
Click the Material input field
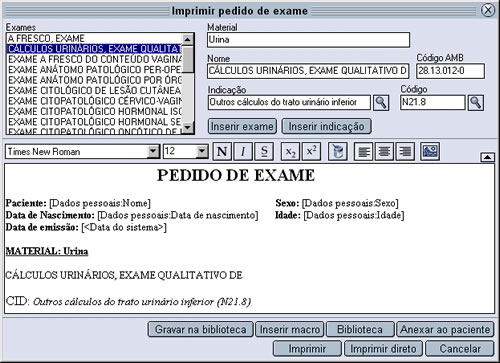(x=308, y=40)
